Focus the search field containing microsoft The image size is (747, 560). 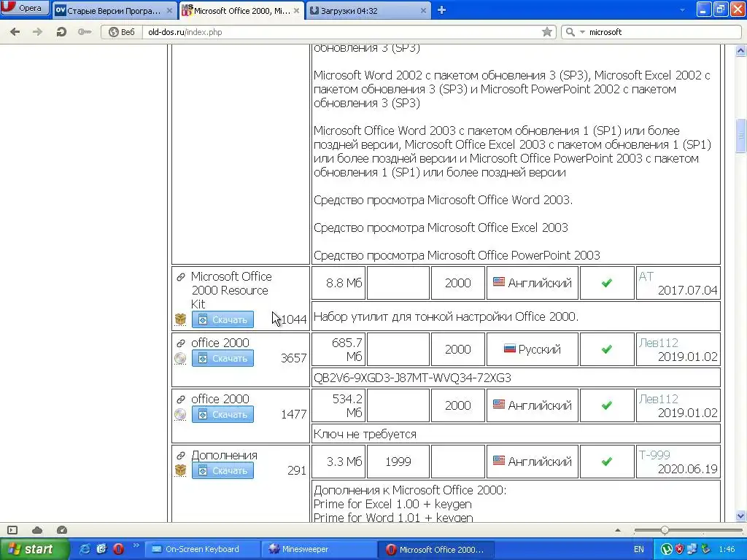[x=662, y=32]
